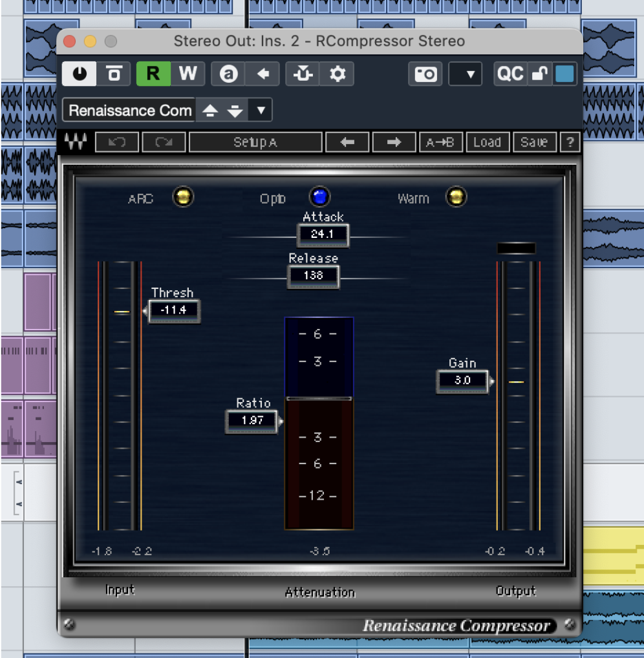Toggle the ARC release mode light
This screenshot has height=658, width=644.
pos(183,197)
